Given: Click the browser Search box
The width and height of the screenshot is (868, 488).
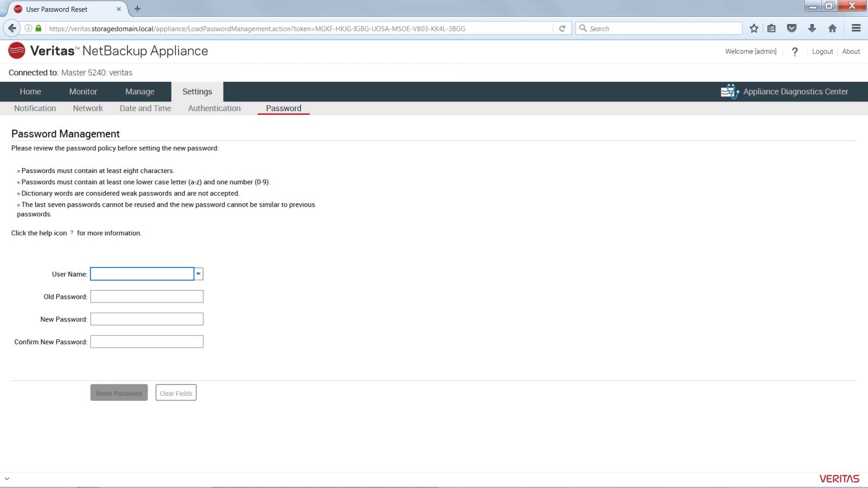Looking at the screenshot, I should pos(659,28).
